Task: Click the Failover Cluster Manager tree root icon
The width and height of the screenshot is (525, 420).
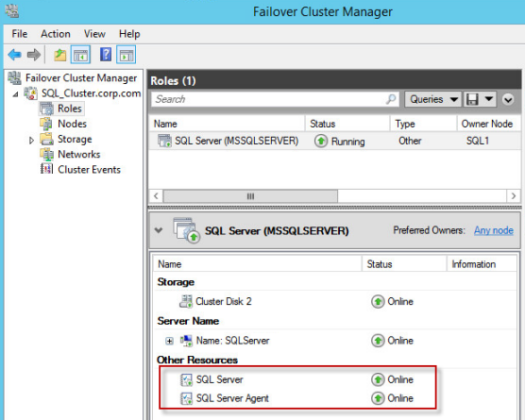Action: click(14, 78)
